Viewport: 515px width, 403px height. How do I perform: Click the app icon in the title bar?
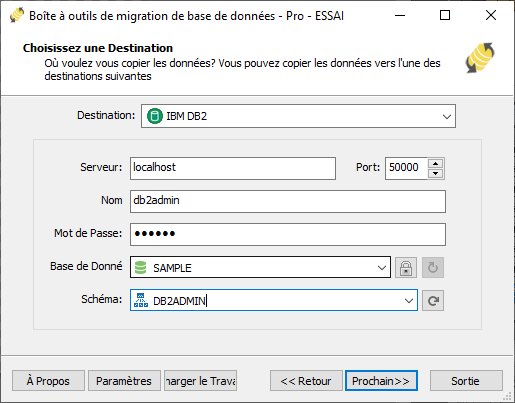16,15
